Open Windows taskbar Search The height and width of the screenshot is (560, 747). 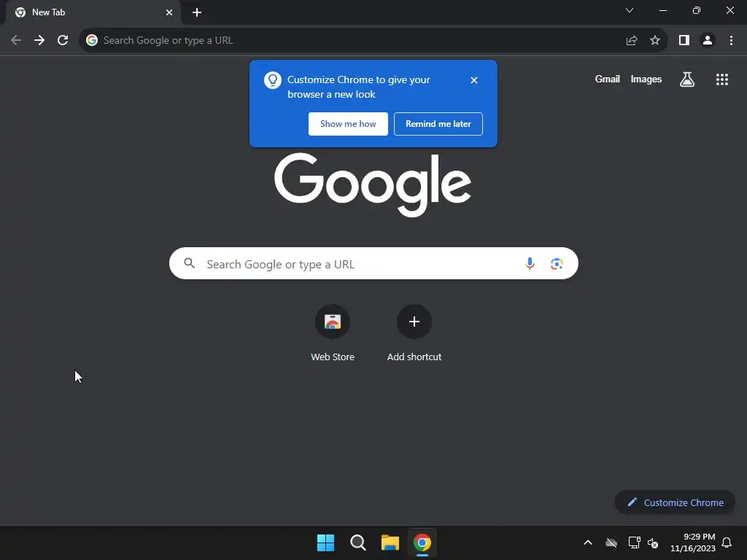tap(357, 542)
